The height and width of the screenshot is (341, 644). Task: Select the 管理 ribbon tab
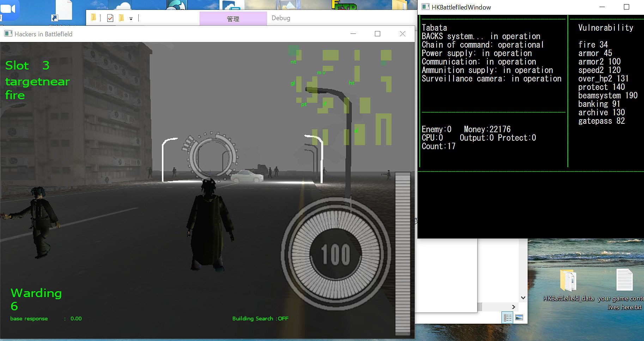coord(233,19)
